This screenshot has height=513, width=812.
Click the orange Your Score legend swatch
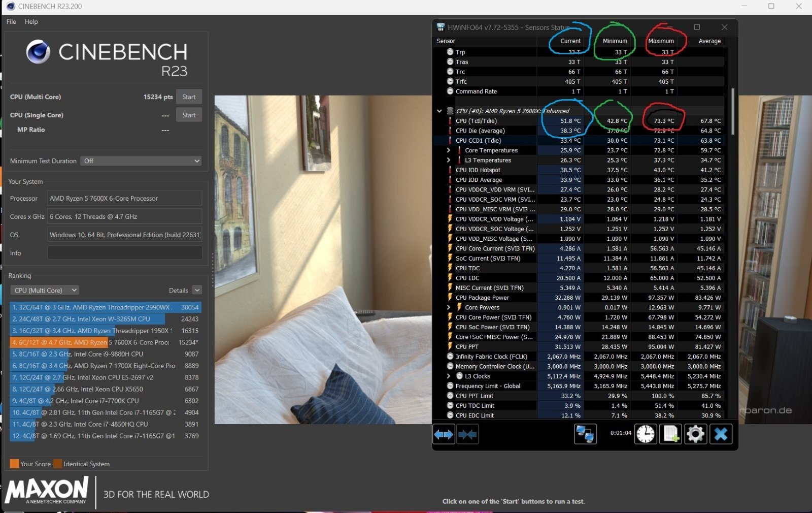coord(14,464)
